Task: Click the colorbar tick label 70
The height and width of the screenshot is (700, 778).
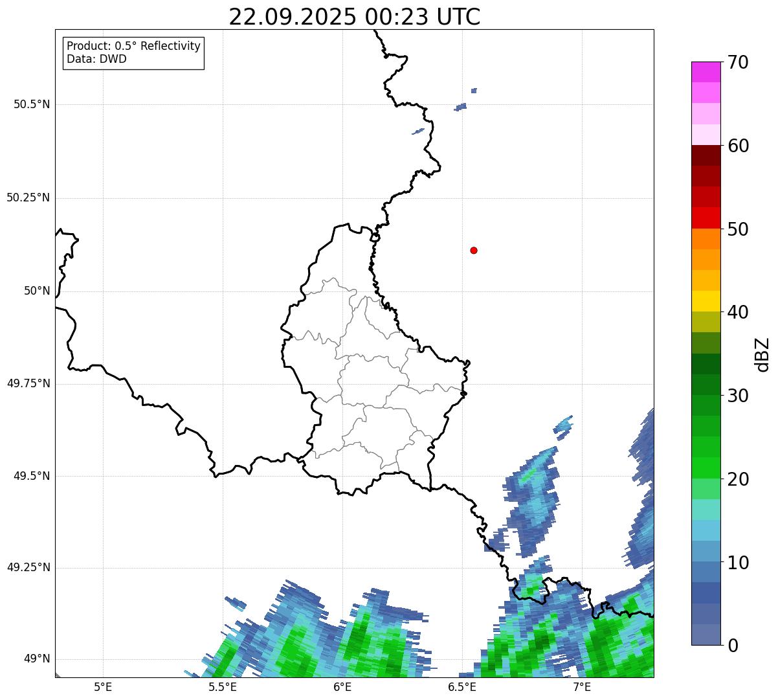Action: coord(738,62)
